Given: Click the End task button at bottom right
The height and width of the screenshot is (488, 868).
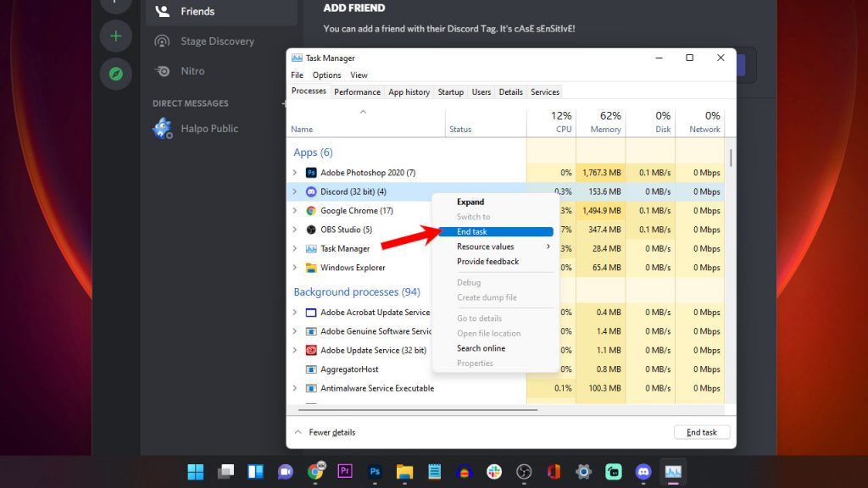Looking at the screenshot, I should click(701, 432).
